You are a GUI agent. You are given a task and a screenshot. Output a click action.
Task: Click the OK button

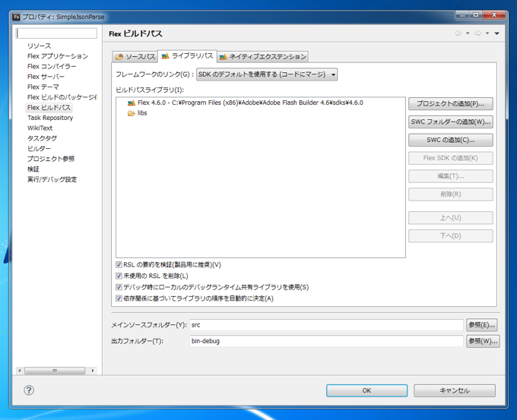tap(366, 390)
